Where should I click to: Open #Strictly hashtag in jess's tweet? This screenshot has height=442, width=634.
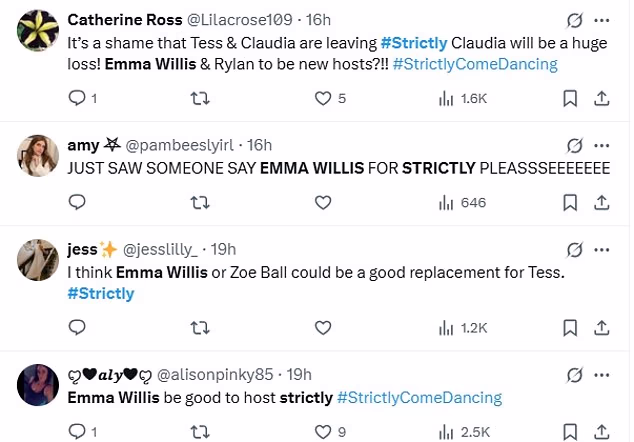point(100,293)
